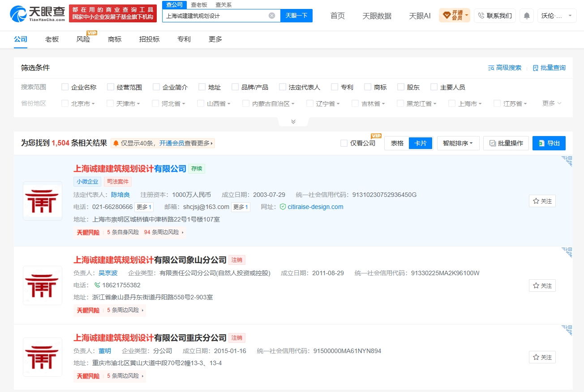The height and width of the screenshot is (392, 584).
Task: Expand filter panel with double chevron
Action: coord(293,122)
